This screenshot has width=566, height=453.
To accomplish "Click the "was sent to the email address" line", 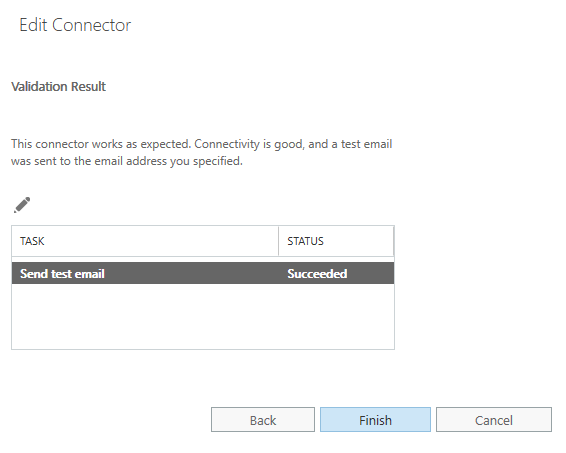I will (x=127, y=161).
